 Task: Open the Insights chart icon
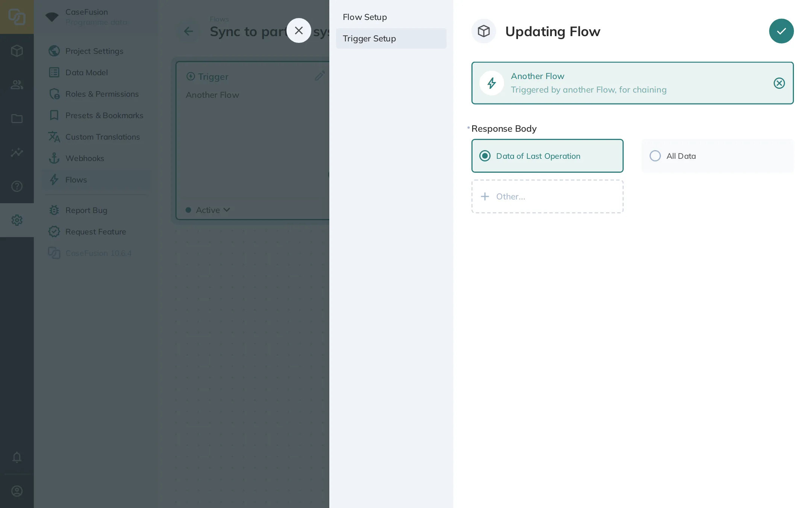(17, 152)
